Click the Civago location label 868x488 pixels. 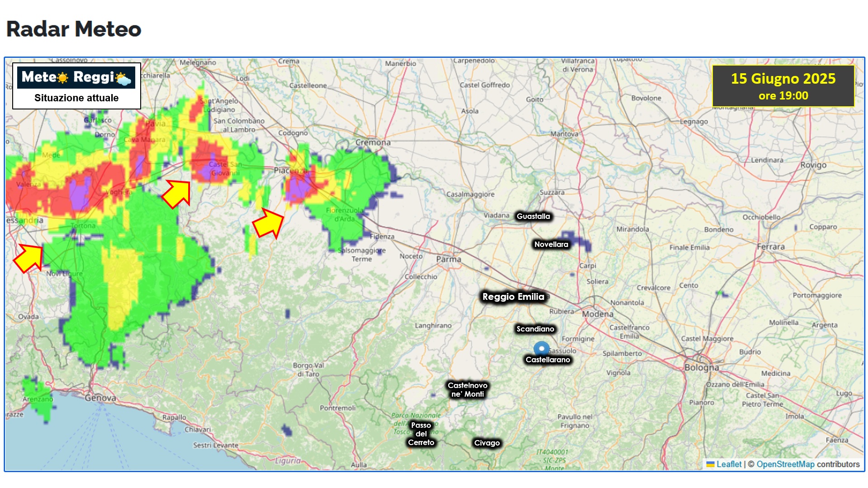(x=487, y=443)
